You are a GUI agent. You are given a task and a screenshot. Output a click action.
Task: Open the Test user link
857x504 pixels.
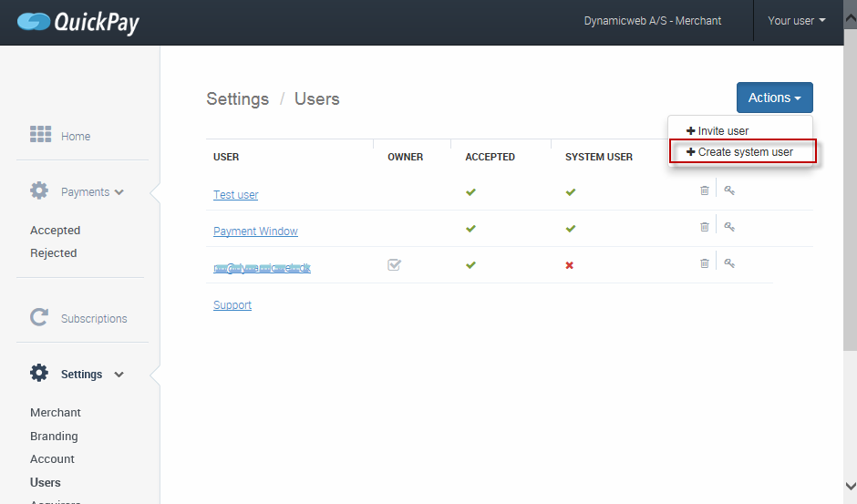click(235, 195)
